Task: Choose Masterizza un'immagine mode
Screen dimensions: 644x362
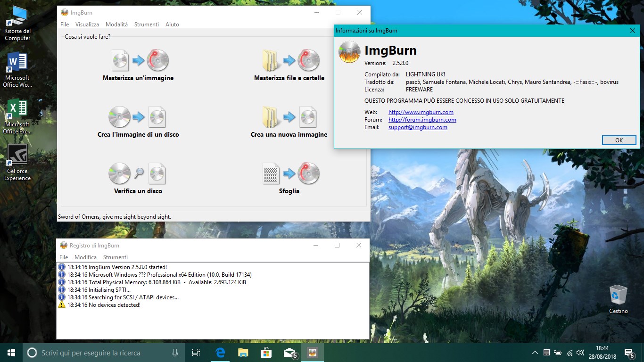Action: coord(138,66)
